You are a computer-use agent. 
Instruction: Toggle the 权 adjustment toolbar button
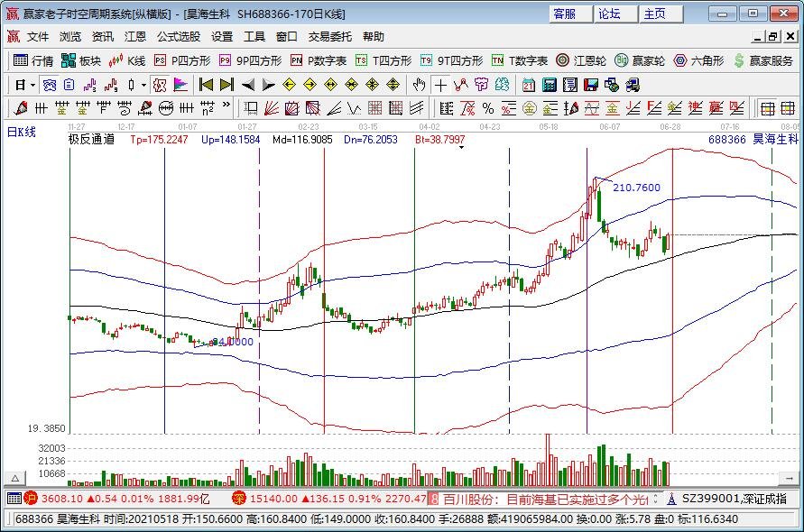click(160, 85)
